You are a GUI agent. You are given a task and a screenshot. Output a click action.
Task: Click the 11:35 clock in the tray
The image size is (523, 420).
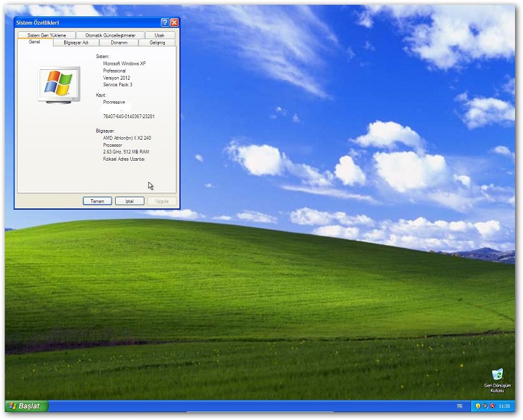(504, 406)
